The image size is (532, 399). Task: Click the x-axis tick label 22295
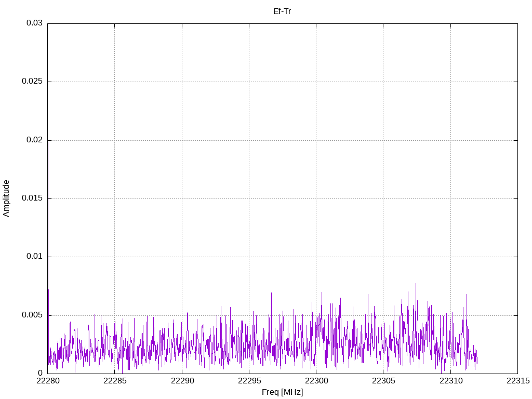249,381
